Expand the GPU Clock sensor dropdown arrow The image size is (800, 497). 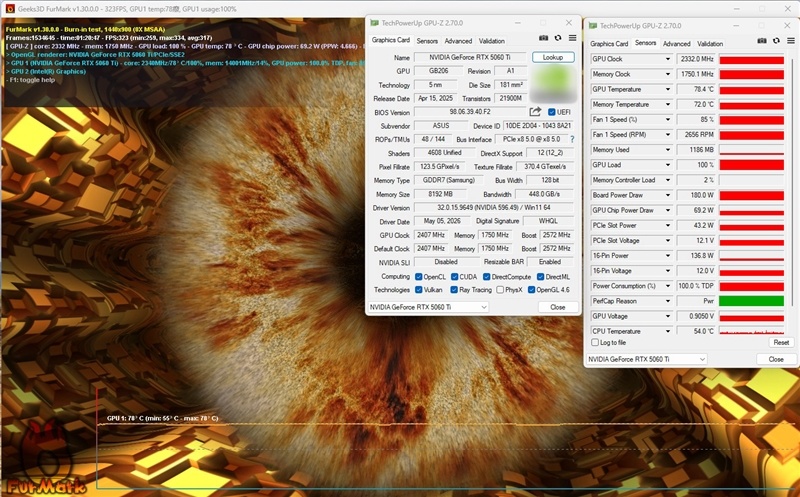click(x=667, y=59)
